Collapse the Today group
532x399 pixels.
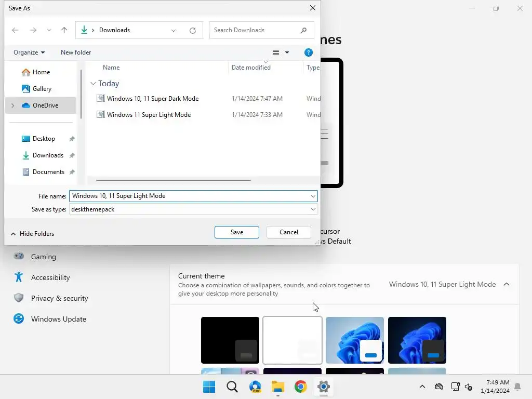94,84
